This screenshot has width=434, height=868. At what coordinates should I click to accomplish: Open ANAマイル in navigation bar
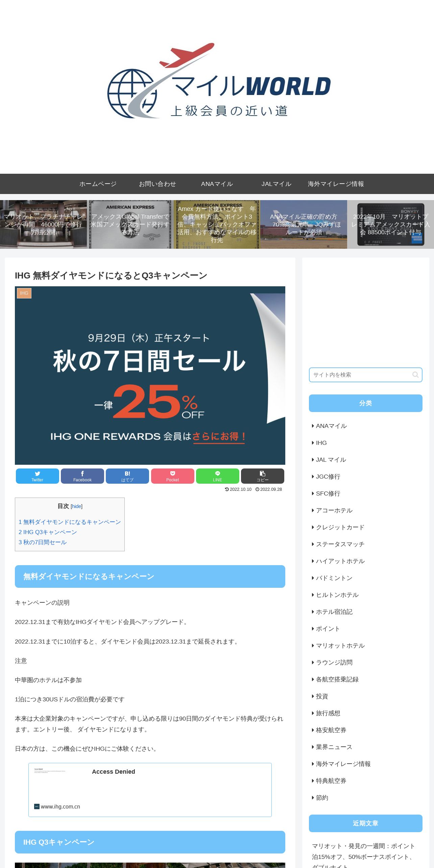click(x=217, y=184)
